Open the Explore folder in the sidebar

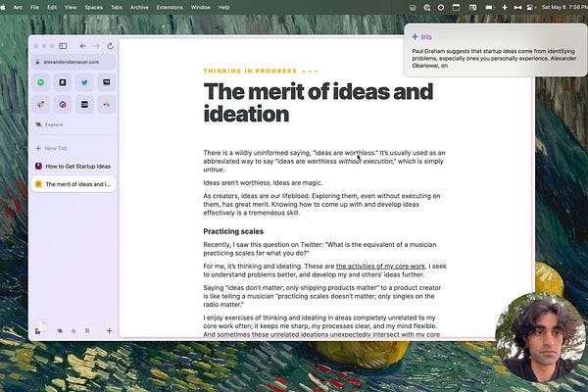pyautogui.click(x=73, y=124)
